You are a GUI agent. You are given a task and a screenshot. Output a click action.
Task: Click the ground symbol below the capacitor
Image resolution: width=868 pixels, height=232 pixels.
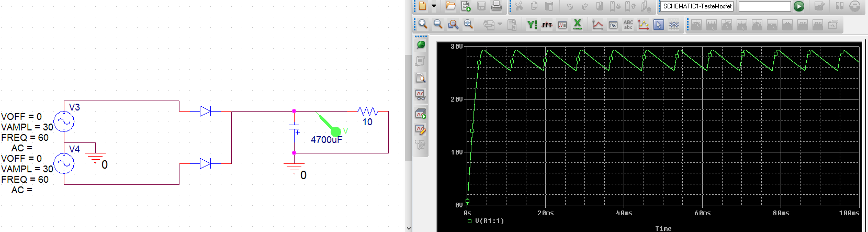coord(294,168)
